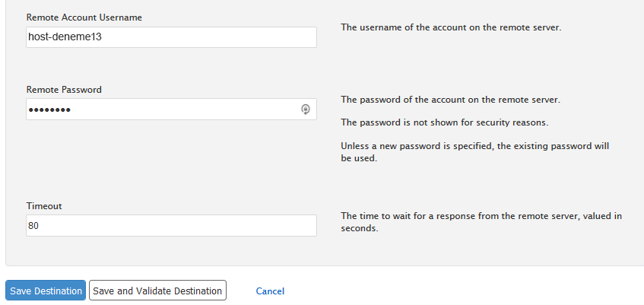Click Save and Validate Destination button
This screenshot has height=305, width=644.
coord(157,291)
